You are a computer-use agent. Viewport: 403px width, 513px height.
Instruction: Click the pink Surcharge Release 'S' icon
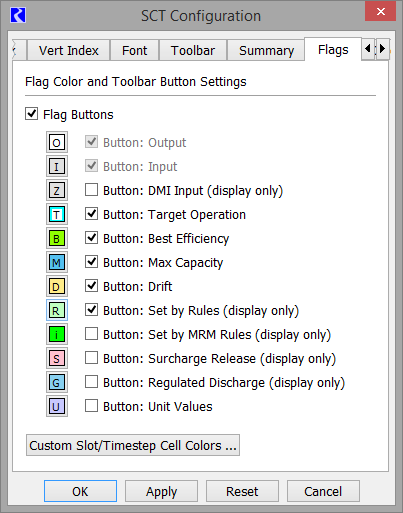click(57, 358)
